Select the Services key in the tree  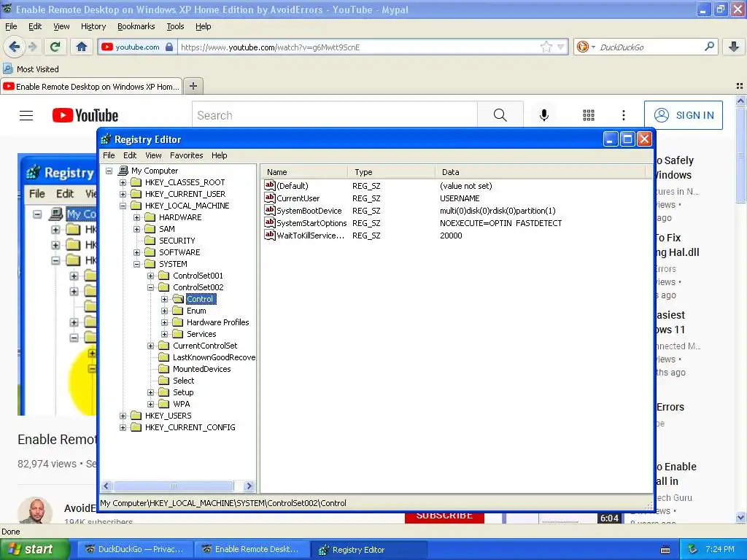coord(201,334)
